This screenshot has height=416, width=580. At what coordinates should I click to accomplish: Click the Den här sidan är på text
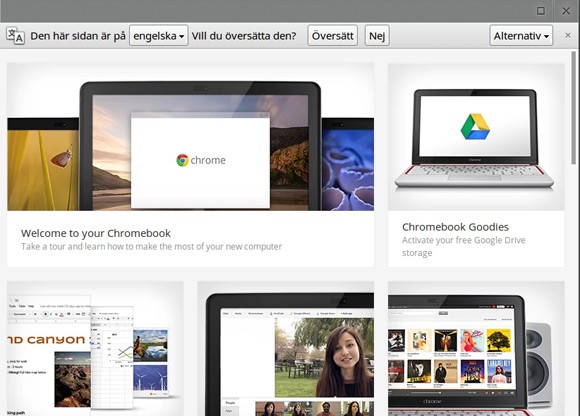coord(78,36)
